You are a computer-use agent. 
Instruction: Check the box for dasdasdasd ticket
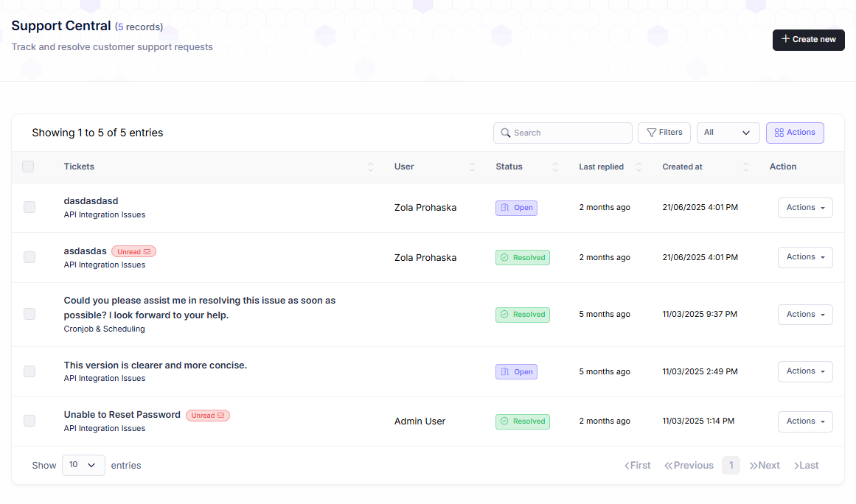tap(29, 207)
